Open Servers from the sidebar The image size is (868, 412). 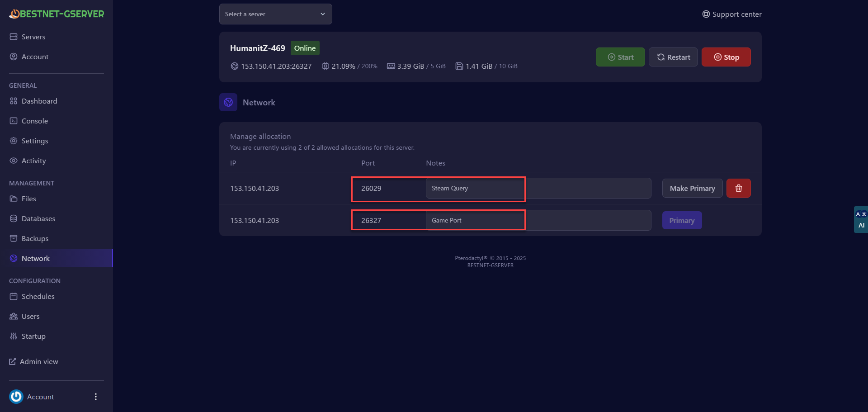click(33, 37)
